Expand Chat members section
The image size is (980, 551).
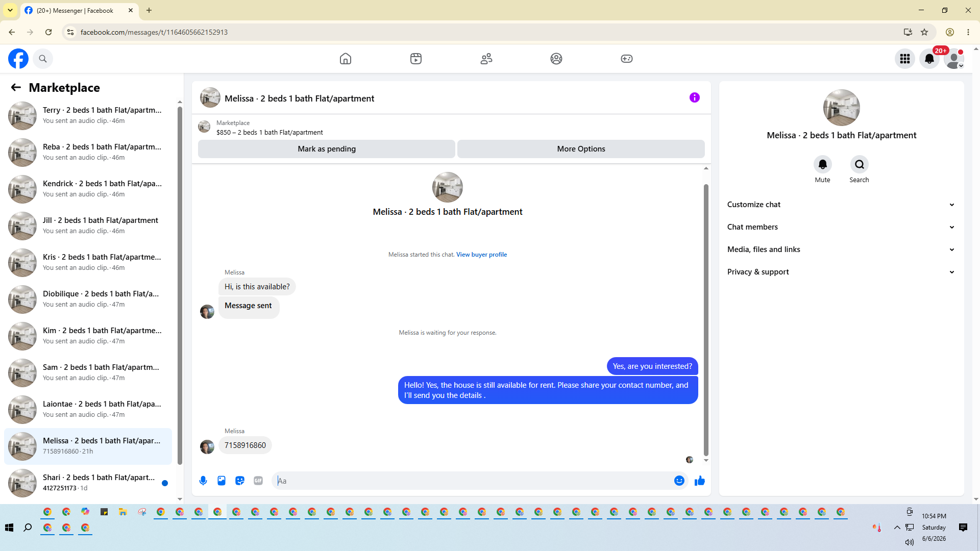[841, 227]
